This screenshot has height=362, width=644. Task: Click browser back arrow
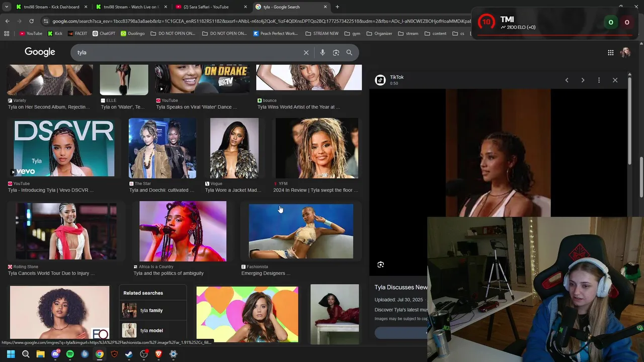pos(7,21)
